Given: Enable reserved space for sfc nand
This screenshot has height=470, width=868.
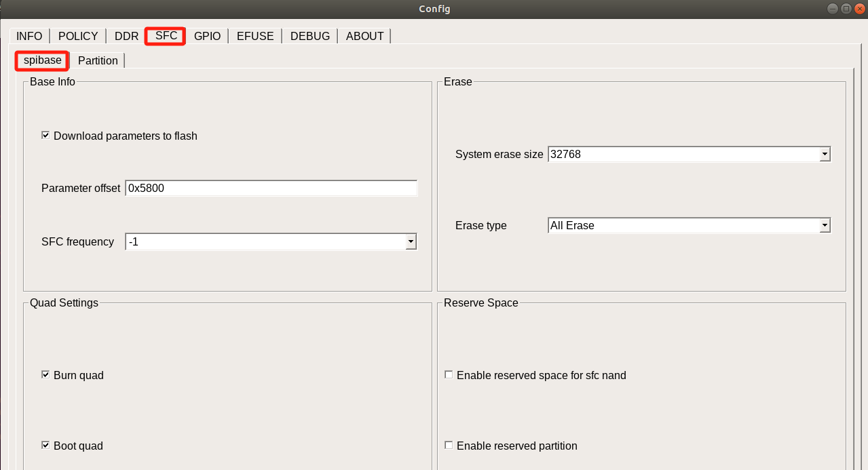Looking at the screenshot, I should tap(449, 375).
